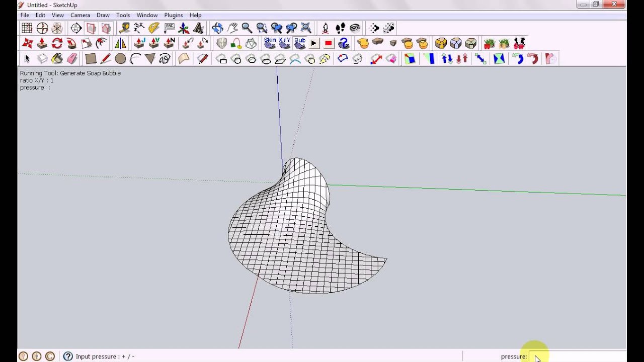Open the File menu
This screenshot has width=644, height=362.
point(25,15)
